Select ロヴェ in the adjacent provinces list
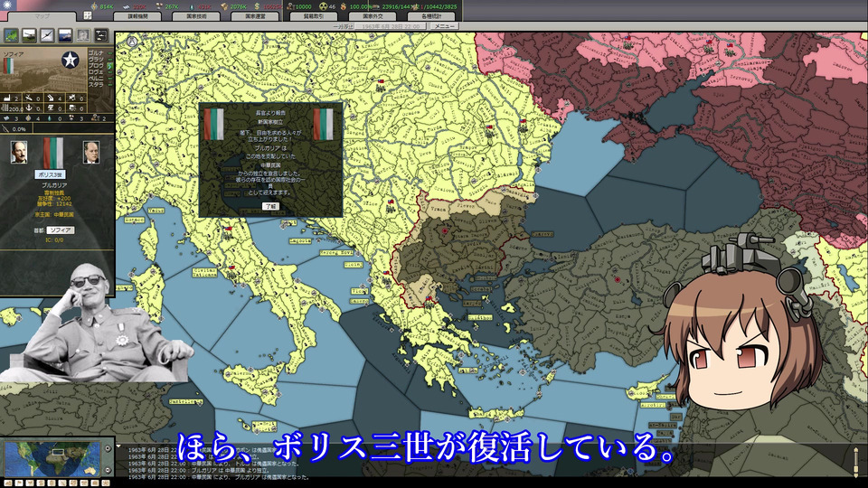The image size is (868, 488). coord(96,72)
